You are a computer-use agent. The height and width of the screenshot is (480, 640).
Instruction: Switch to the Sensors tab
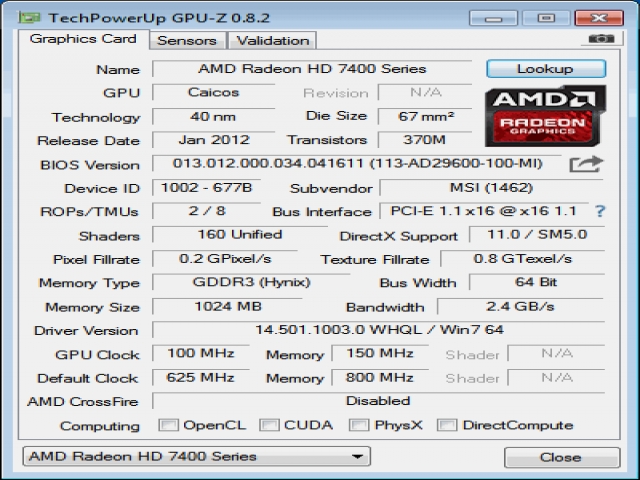tap(187, 40)
